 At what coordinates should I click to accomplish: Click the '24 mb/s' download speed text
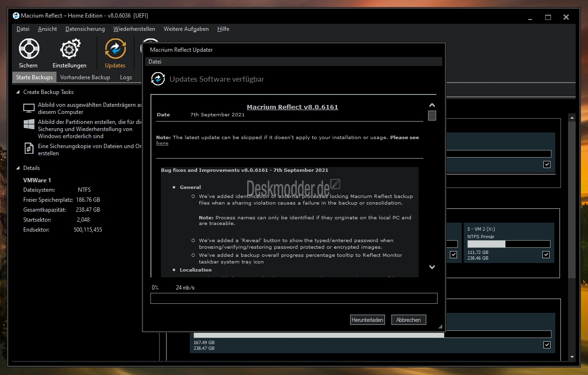click(x=185, y=288)
